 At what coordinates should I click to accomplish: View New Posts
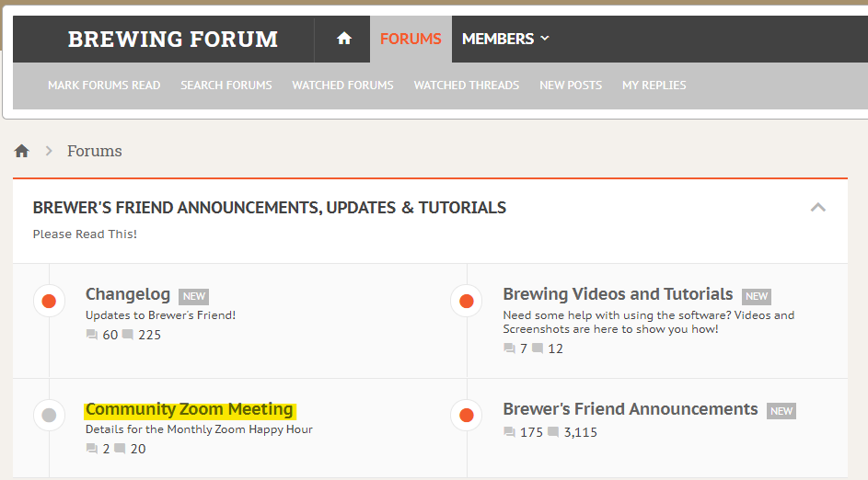click(x=571, y=86)
